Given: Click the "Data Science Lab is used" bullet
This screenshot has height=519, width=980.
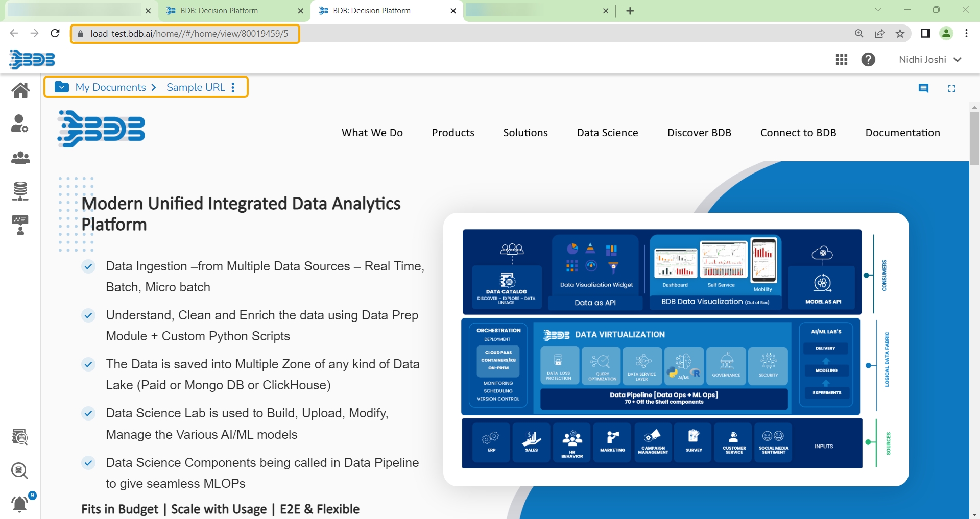Looking at the screenshot, I should (247, 424).
